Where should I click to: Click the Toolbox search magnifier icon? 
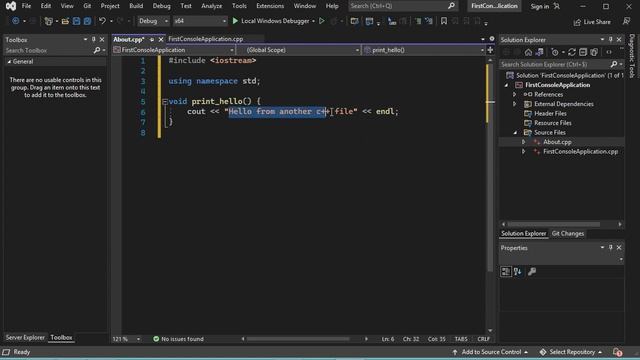tap(97, 51)
